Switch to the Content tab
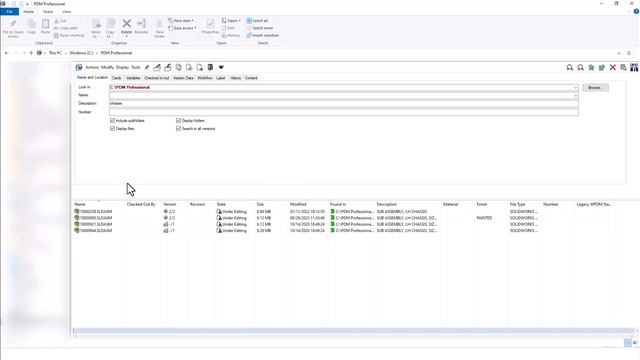Image resolution: width=640 pixels, height=360 pixels. click(x=251, y=78)
